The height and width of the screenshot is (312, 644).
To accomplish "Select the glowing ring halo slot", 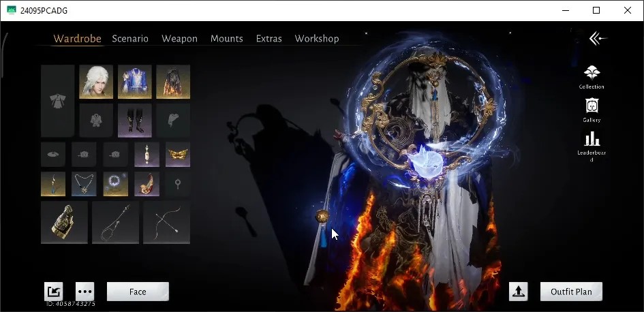I will pyautogui.click(x=115, y=184).
